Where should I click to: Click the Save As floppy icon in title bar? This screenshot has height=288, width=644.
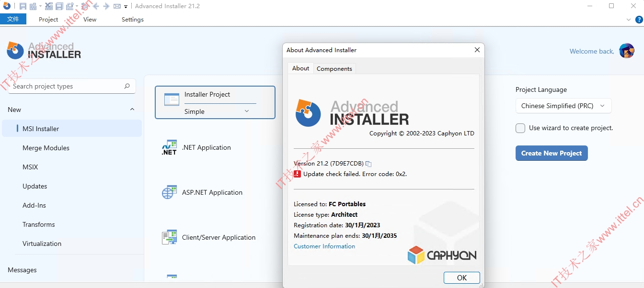pyautogui.click(x=59, y=6)
